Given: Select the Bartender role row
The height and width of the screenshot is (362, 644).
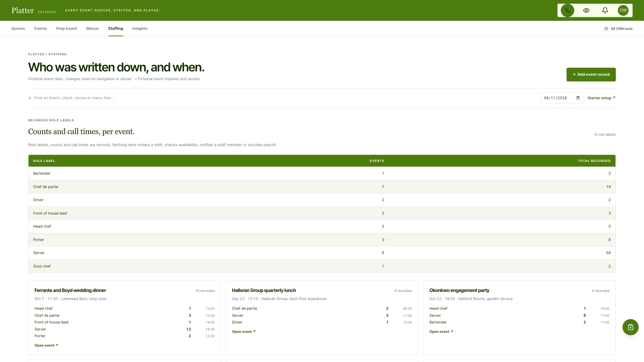Looking at the screenshot, I should pyautogui.click(x=322, y=173).
